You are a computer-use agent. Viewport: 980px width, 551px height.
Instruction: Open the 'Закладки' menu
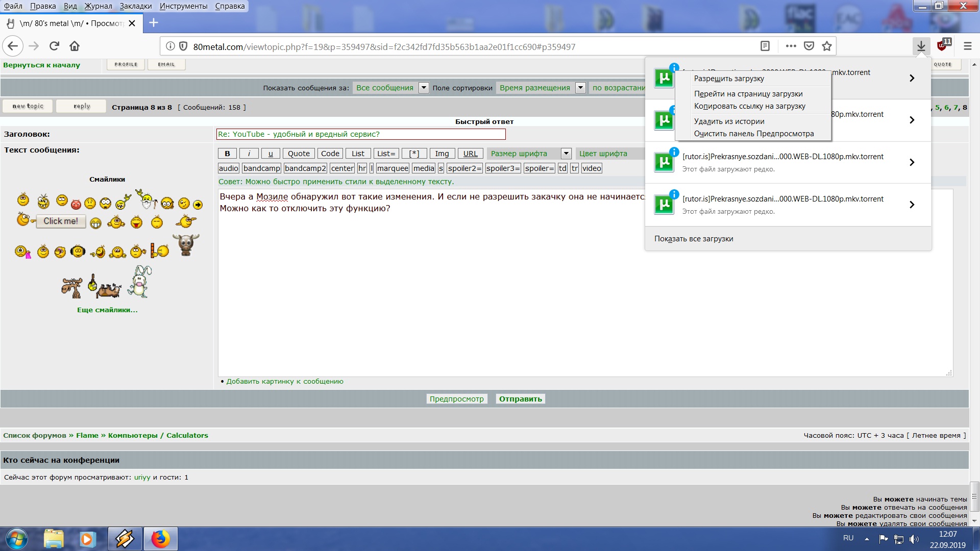tap(135, 6)
